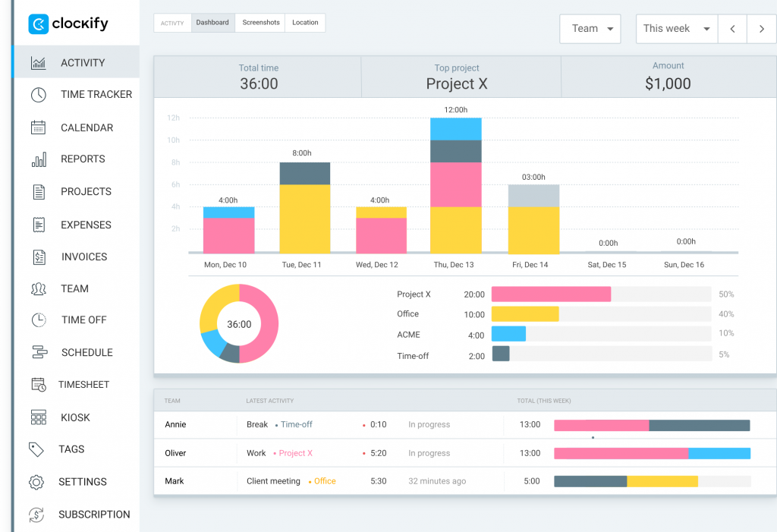Click the Calendar sidebar icon
The height and width of the screenshot is (532, 777).
[38, 127]
